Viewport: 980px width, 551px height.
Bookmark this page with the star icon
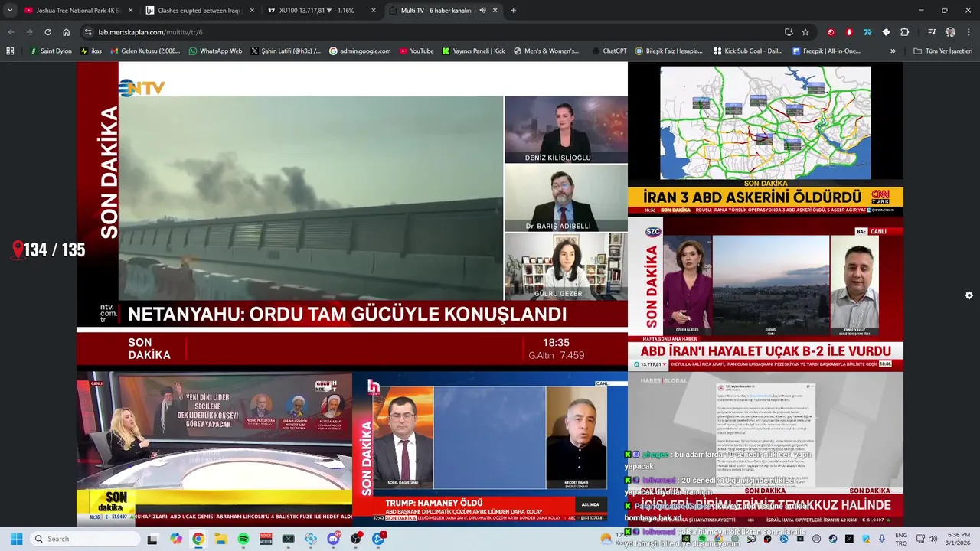(x=805, y=32)
